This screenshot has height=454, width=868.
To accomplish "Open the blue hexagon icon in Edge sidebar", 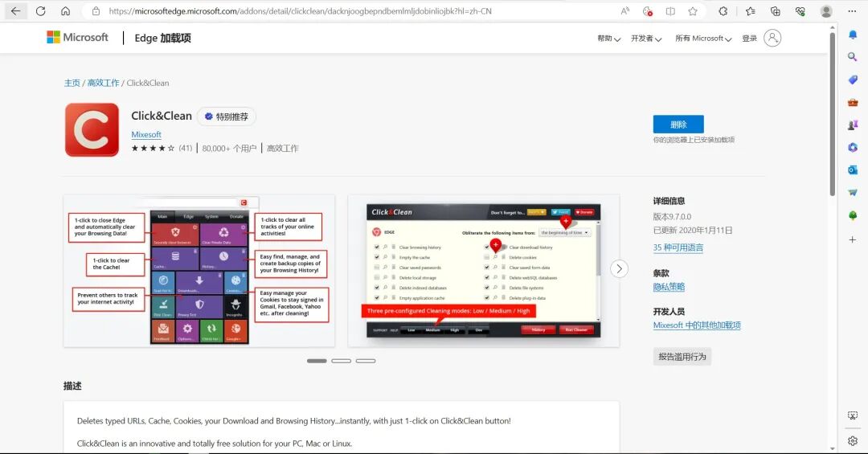I will (853, 147).
